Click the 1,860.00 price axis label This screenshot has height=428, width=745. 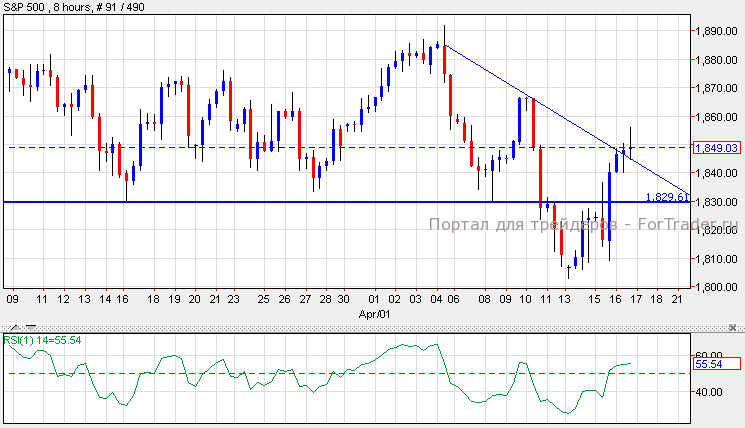tap(716, 116)
